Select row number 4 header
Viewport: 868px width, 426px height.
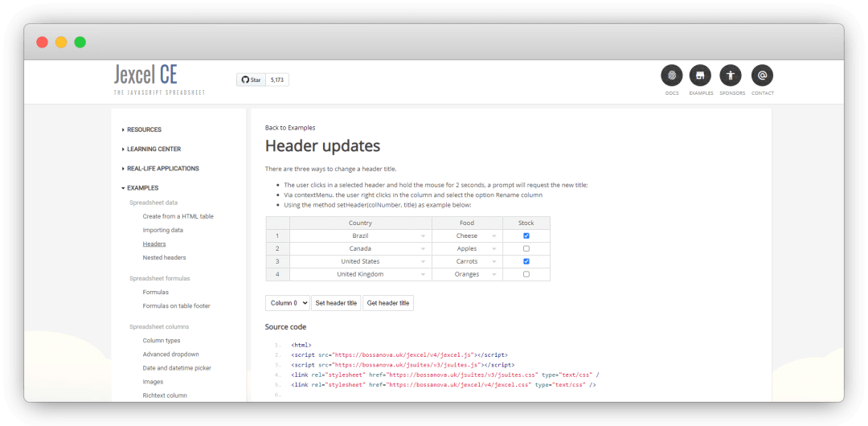[278, 274]
